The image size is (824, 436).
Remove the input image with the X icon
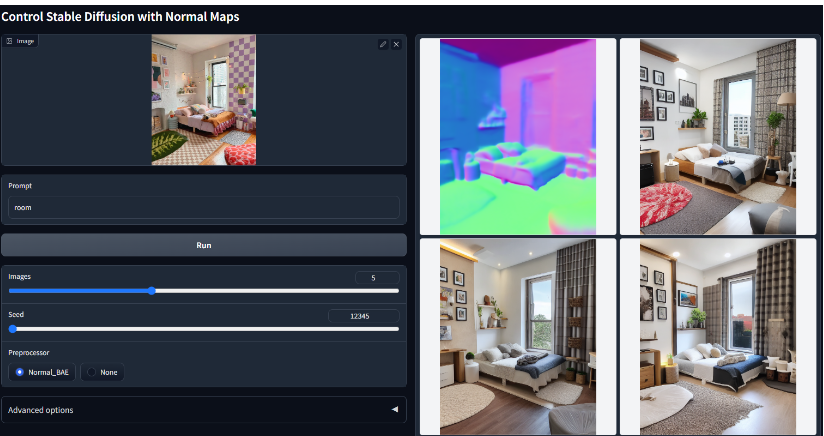pos(396,44)
